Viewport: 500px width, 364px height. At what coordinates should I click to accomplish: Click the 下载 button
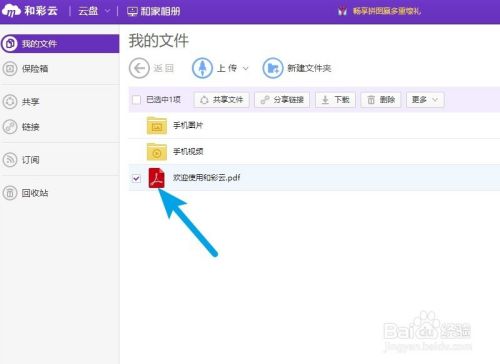[x=335, y=100]
